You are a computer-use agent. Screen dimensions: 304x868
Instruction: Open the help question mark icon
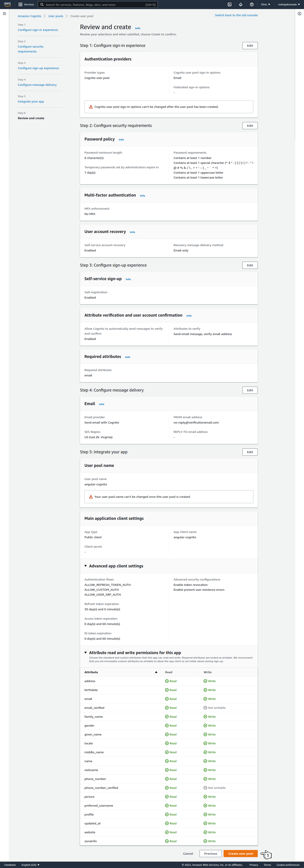point(252,4)
